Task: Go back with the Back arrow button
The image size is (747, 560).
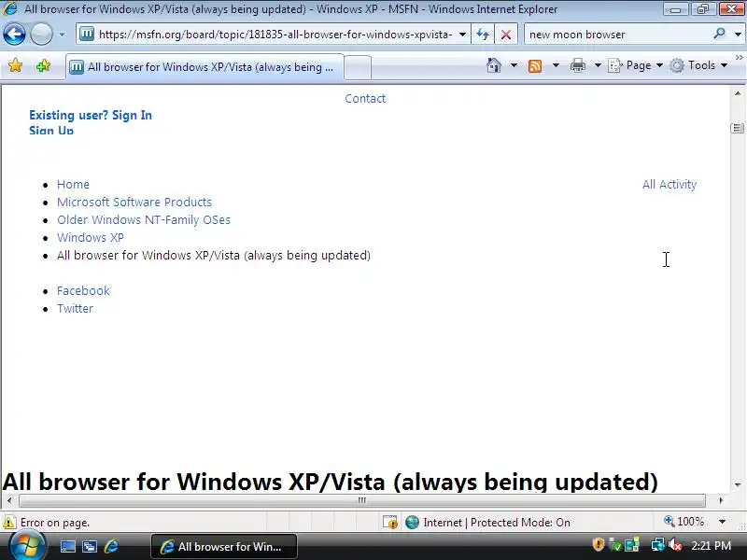Action: pos(14,35)
